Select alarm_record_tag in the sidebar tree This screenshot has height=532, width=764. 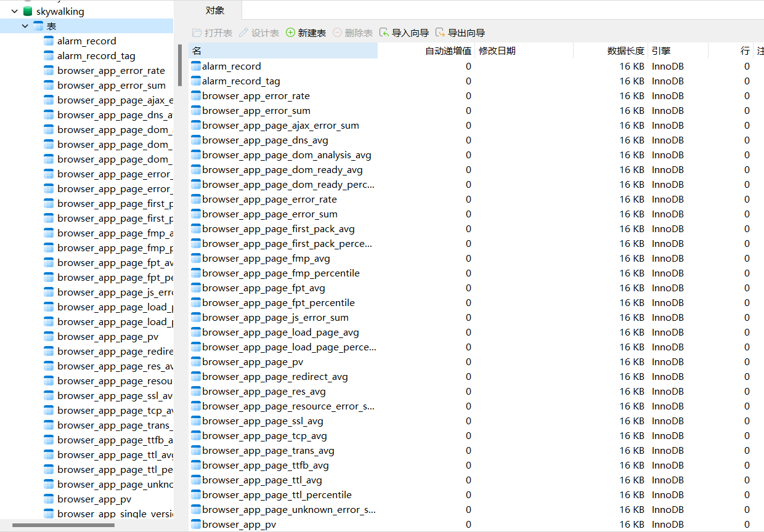[x=96, y=55]
